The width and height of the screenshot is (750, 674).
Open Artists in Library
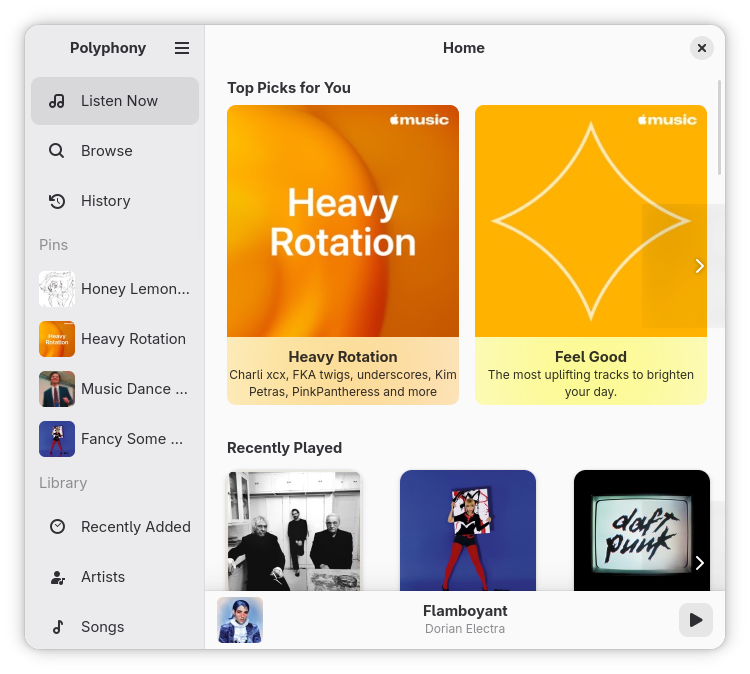[x=115, y=577]
